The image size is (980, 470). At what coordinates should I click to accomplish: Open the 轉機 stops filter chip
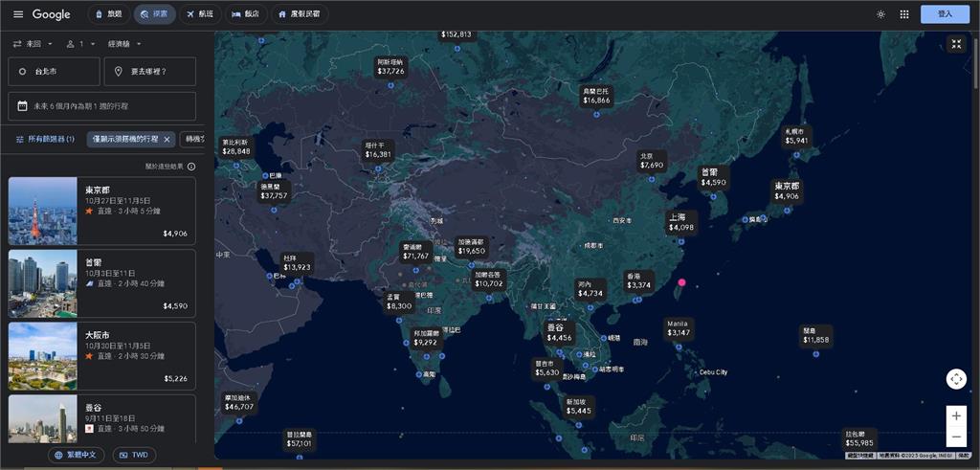tap(192, 139)
